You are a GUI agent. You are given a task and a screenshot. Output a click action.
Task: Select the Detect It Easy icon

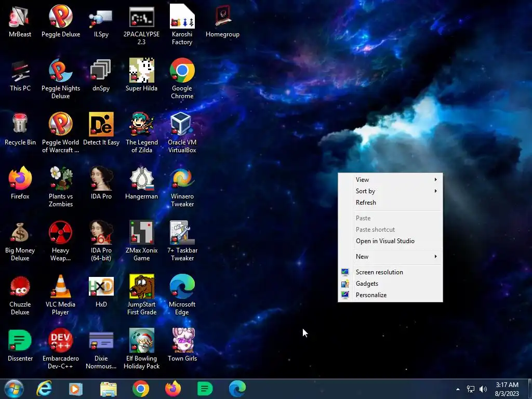(x=101, y=129)
